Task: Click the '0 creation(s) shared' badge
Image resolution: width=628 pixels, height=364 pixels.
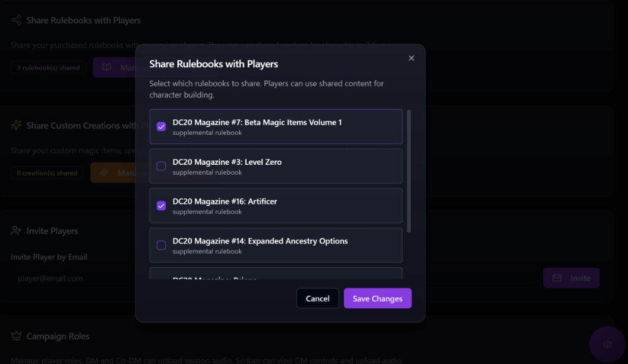Action: tap(47, 173)
